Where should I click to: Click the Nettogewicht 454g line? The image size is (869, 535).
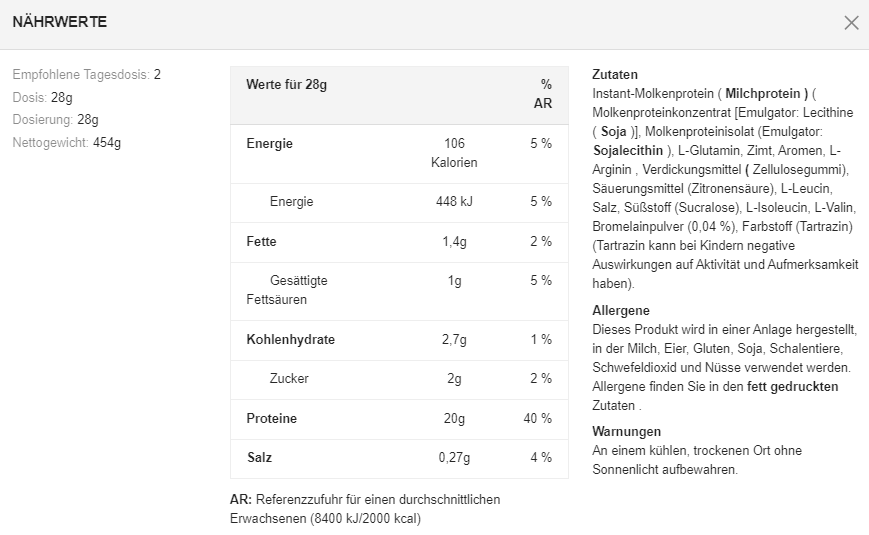pyautogui.click(x=66, y=142)
